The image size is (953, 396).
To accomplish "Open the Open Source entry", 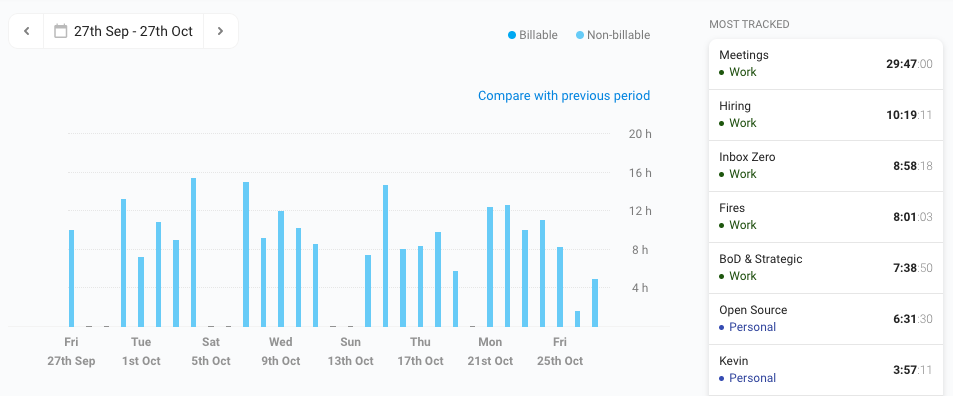I will 825,319.
